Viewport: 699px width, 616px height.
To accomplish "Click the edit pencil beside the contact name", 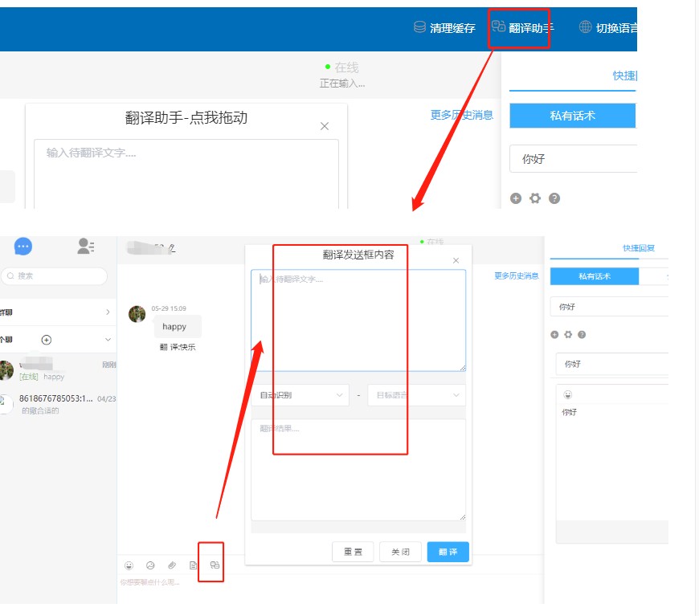I will coord(172,249).
